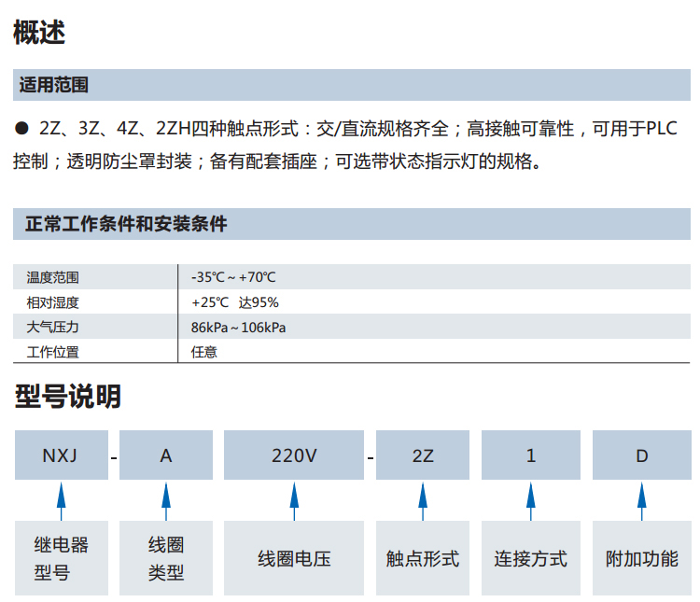Click the 86kPa~106kPa pressure value
Image resolution: width=700 pixels, height=602 pixels.
pyautogui.click(x=238, y=328)
